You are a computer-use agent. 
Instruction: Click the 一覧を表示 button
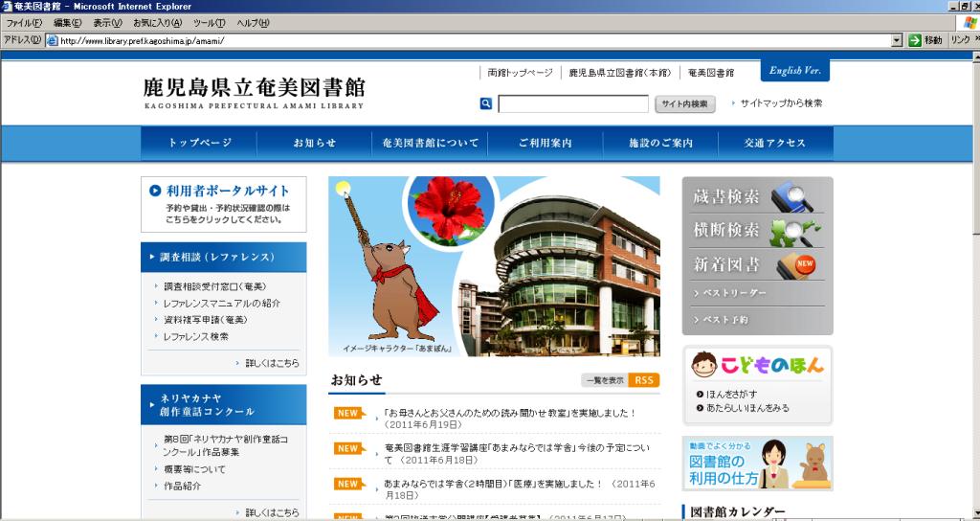605,380
